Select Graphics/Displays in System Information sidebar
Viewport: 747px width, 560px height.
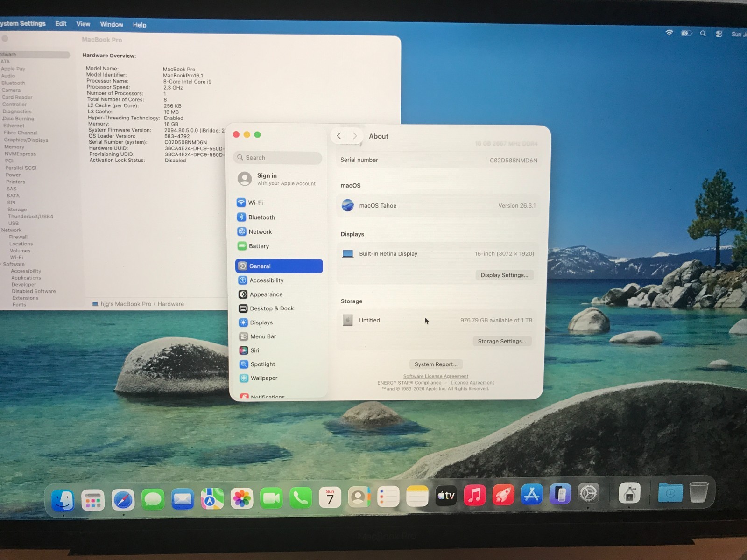pos(26,140)
